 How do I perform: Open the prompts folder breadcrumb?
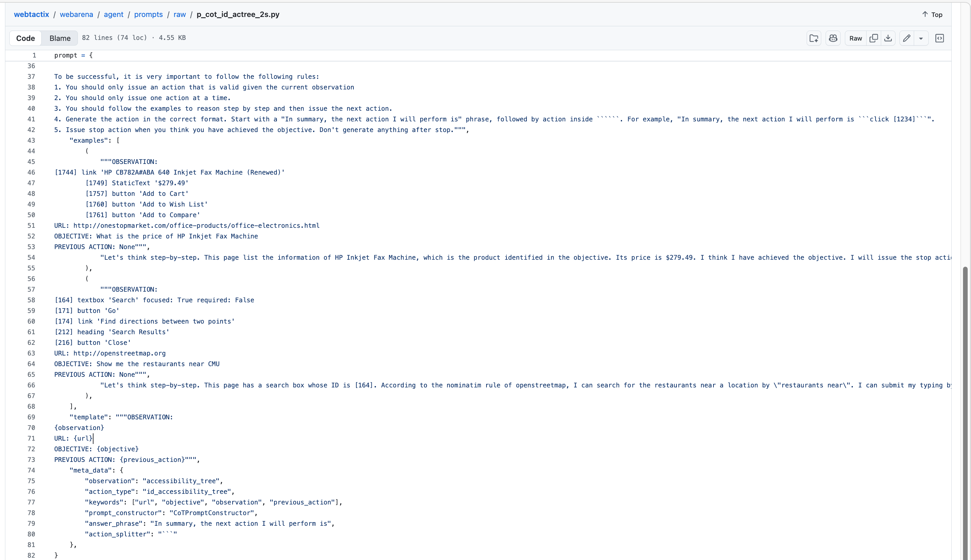pyautogui.click(x=148, y=15)
